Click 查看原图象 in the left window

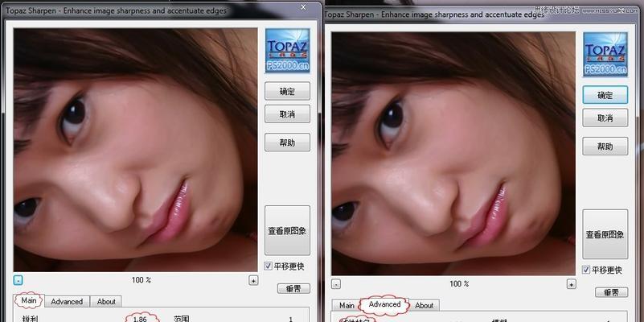[288, 230]
